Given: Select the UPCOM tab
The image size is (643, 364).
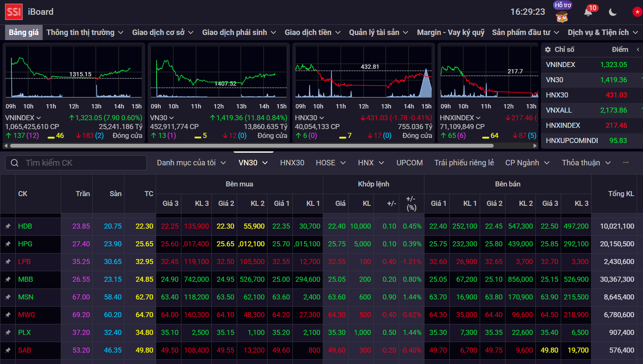Looking at the screenshot, I should click(409, 163).
